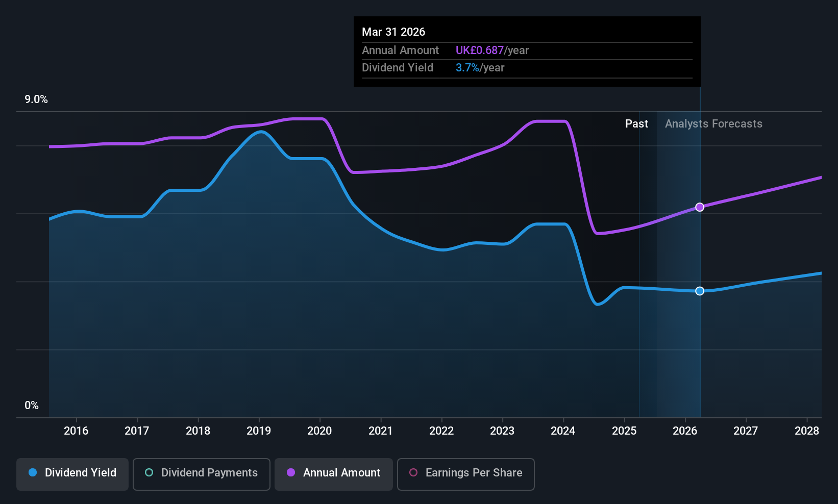Click the 2019 x-axis label
The image size is (838, 504).
click(259, 431)
